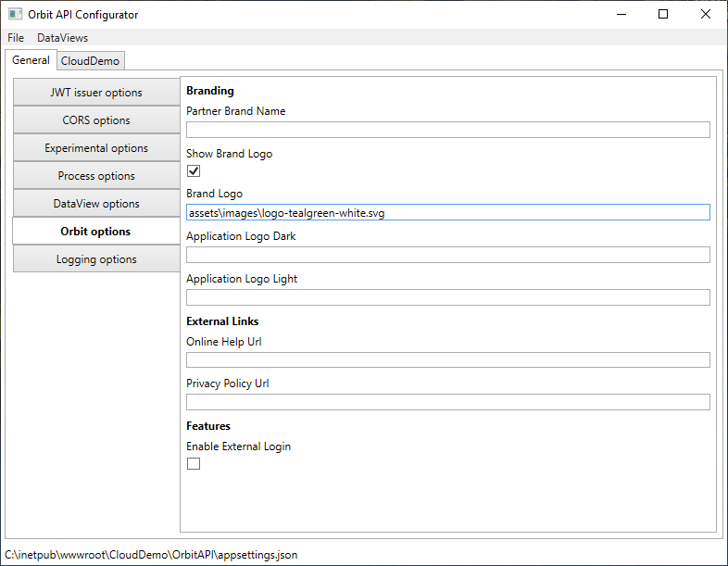Click the Privacy Policy Url field
Viewport: 728px width, 566px height.
pos(448,402)
